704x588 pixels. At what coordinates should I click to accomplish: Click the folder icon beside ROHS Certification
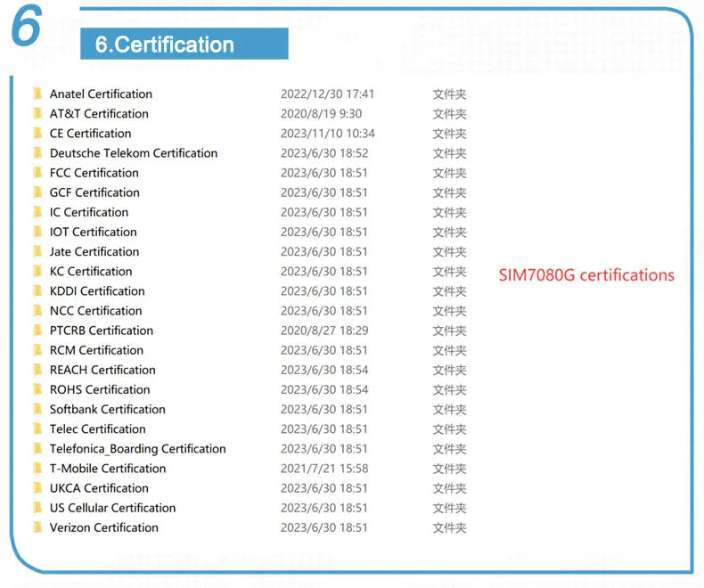click(x=37, y=389)
